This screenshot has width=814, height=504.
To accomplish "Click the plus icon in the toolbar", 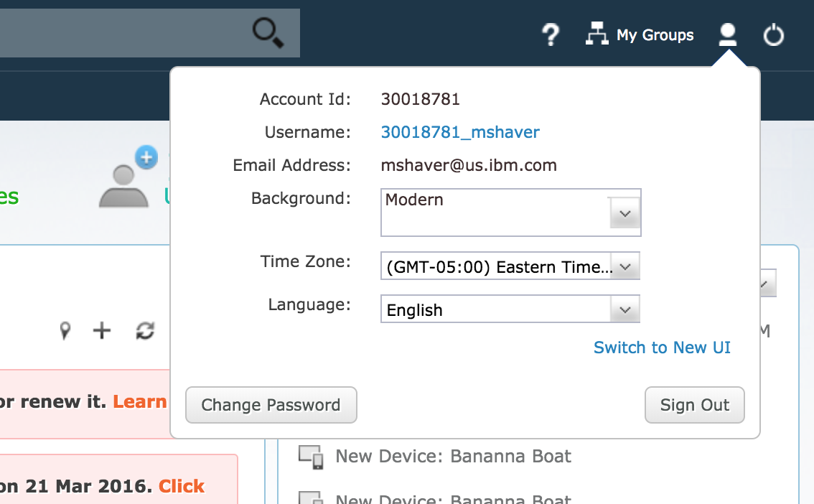I will [101, 331].
